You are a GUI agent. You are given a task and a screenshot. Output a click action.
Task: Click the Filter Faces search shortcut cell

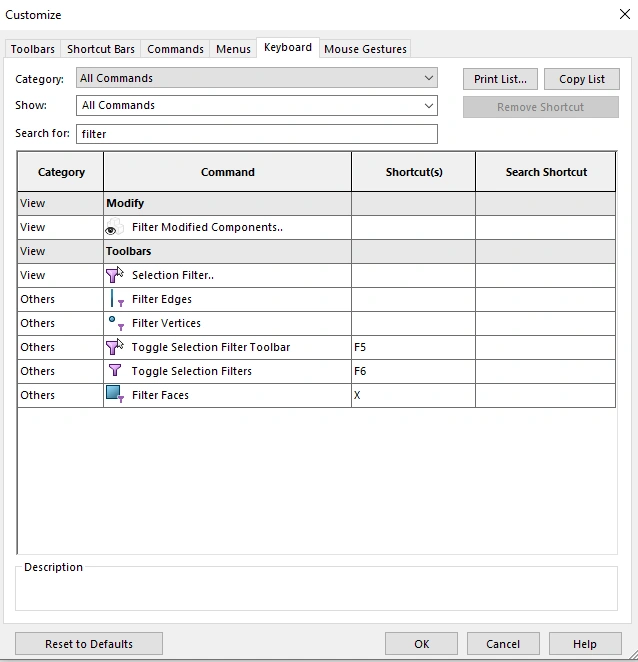[546, 395]
